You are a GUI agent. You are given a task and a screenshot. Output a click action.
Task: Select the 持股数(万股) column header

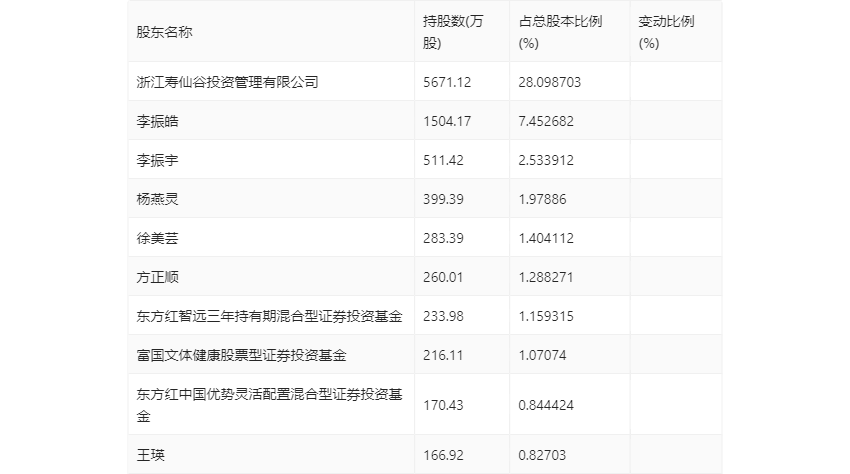point(453,32)
